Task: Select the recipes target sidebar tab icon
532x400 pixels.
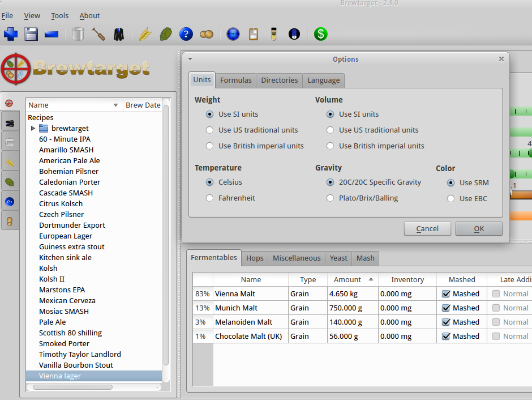Action: point(9,103)
